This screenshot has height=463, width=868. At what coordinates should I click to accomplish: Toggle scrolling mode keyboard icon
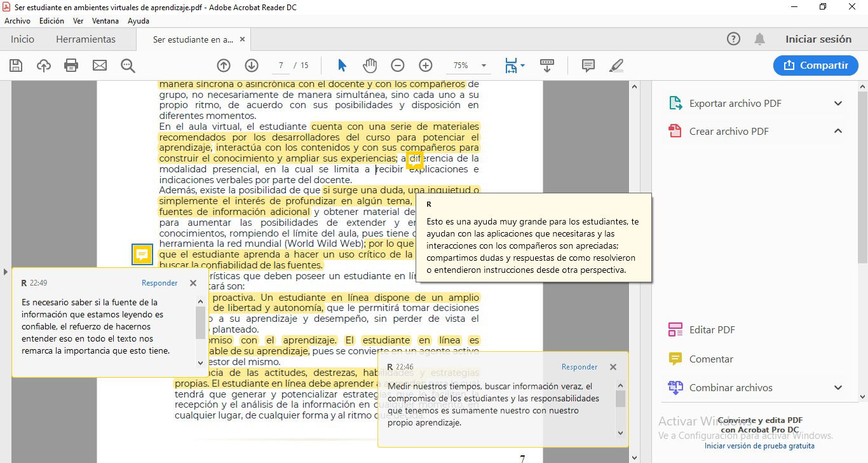click(x=547, y=66)
